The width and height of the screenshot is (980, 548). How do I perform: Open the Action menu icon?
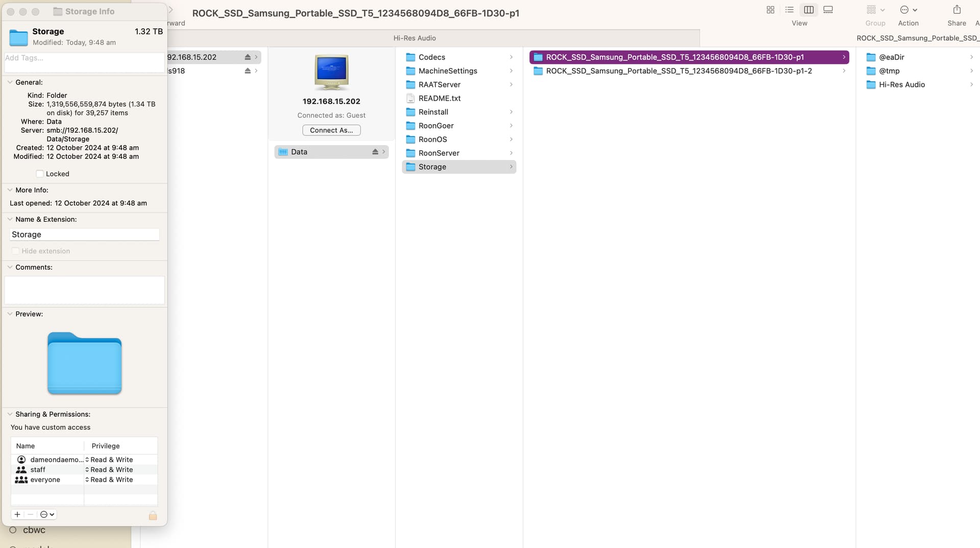click(908, 10)
